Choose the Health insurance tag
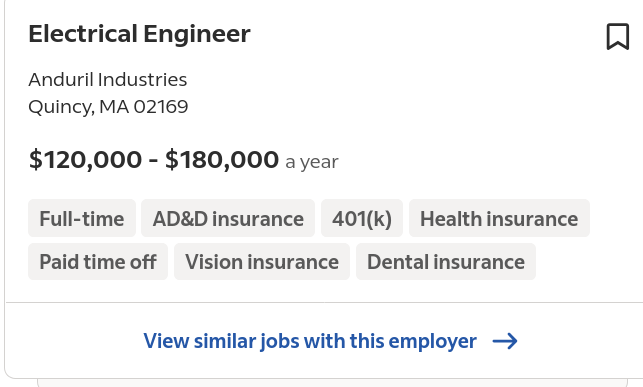 point(499,219)
